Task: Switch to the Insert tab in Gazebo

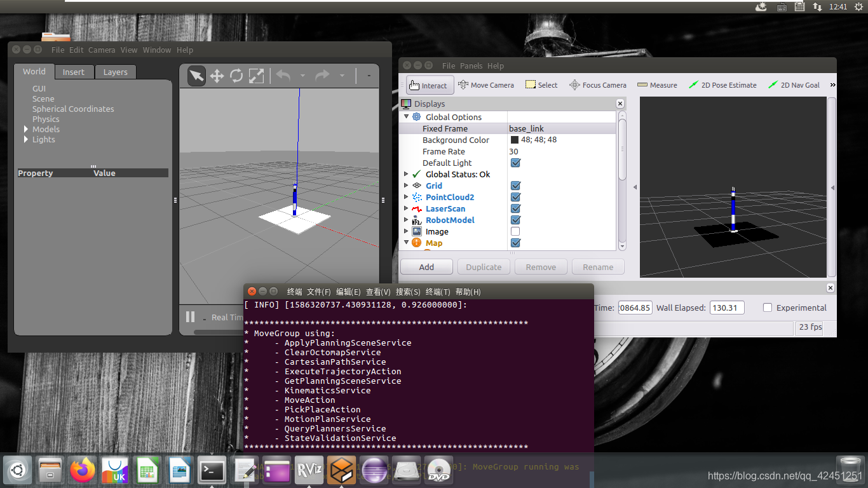Action: [74, 72]
